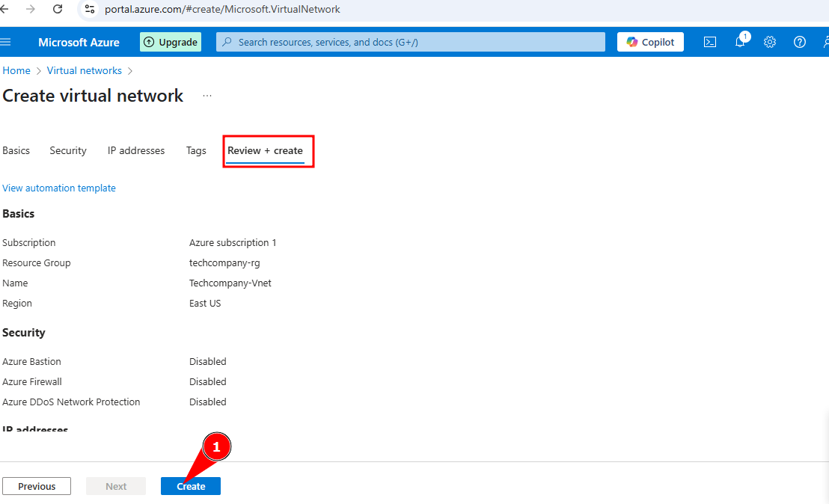
Task: Open the portal settings gear
Action: [770, 43]
